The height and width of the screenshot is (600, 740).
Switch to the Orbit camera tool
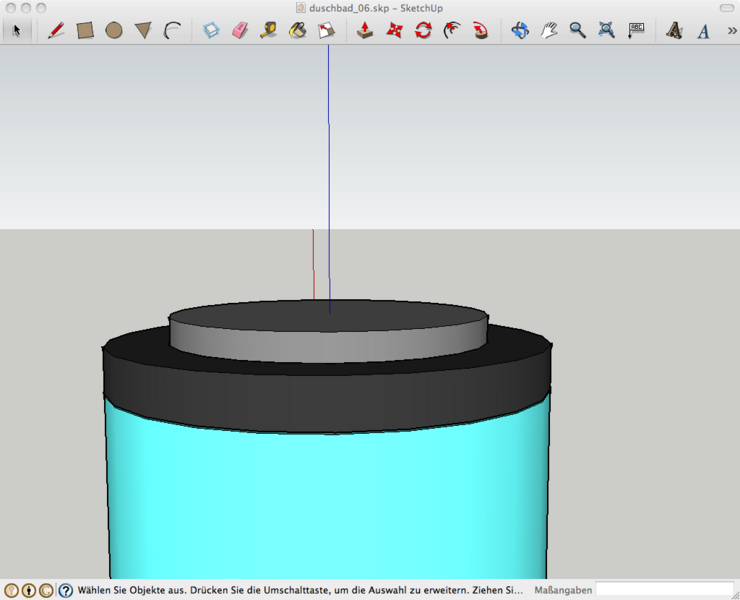point(520,30)
